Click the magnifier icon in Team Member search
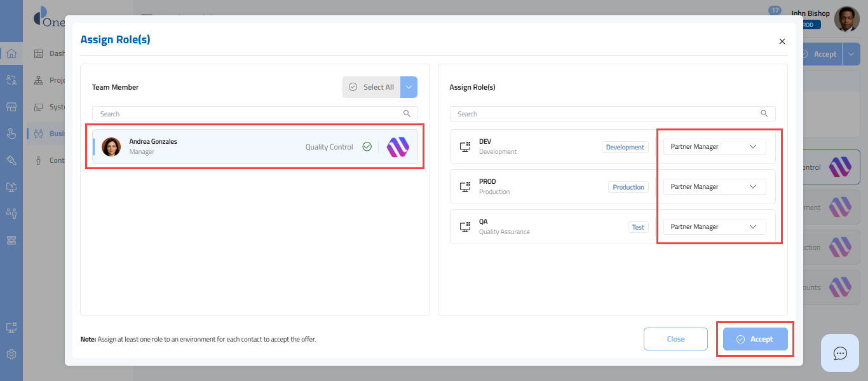This screenshot has height=381, width=868. 407,114
